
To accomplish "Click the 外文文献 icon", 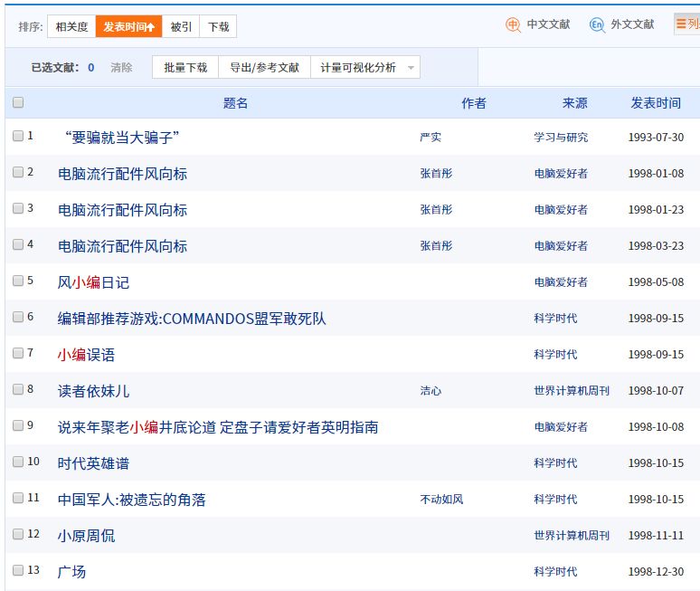I will (597, 25).
